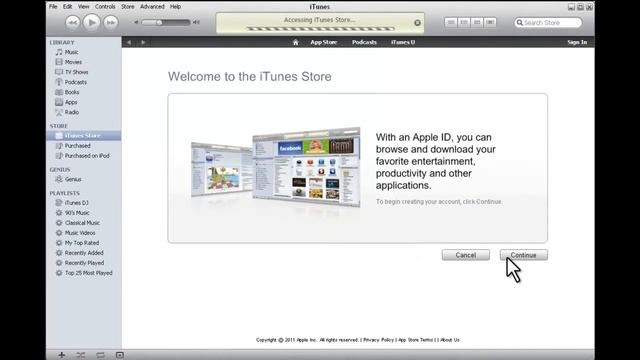Click the low-volume speaker icon
640x360 pixels.
tap(136, 22)
